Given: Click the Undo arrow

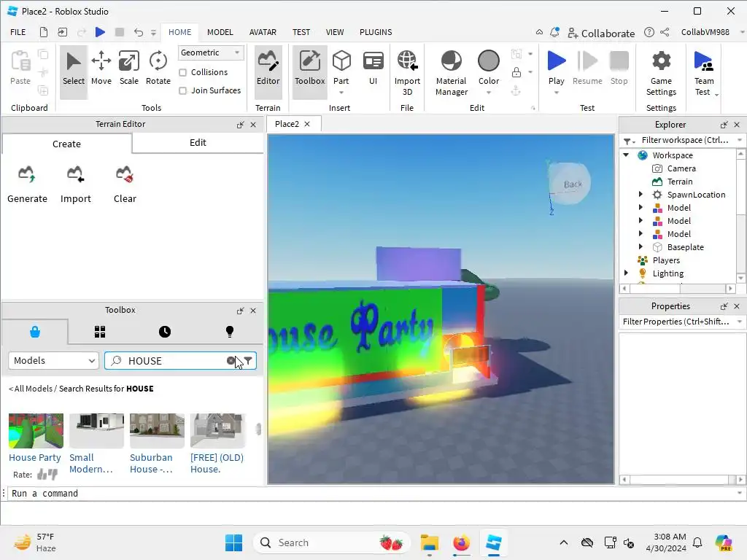Looking at the screenshot, I should pos(138,32).
